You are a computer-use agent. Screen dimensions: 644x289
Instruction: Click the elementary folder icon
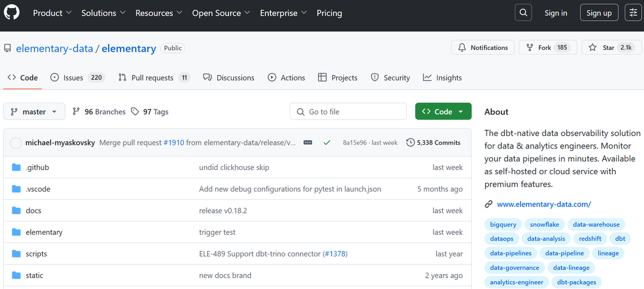tap(16, 232)
